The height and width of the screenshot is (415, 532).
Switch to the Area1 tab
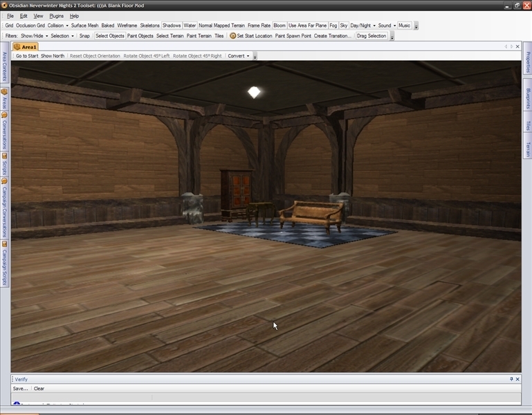[x=26, y=46]
